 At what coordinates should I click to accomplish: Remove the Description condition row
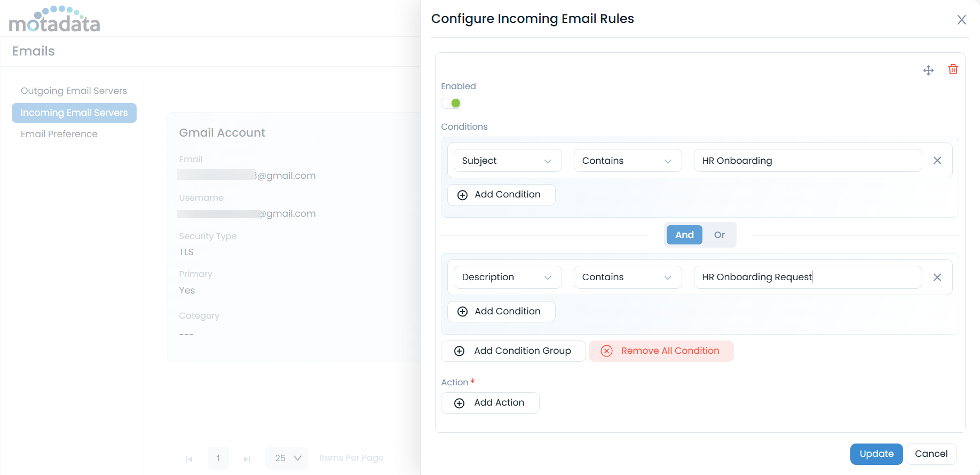coord(937,278)
